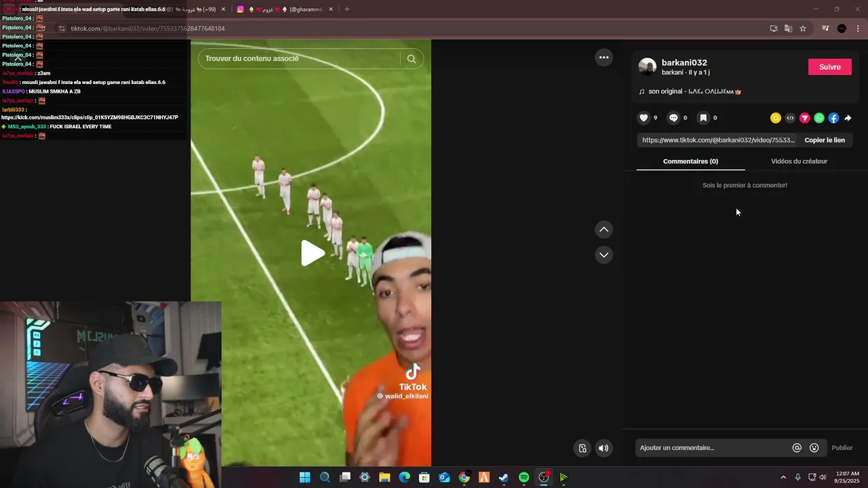868x488 pixels.
Task: Open the emoji picker in comment box
Action: click(x=814, y=448)
